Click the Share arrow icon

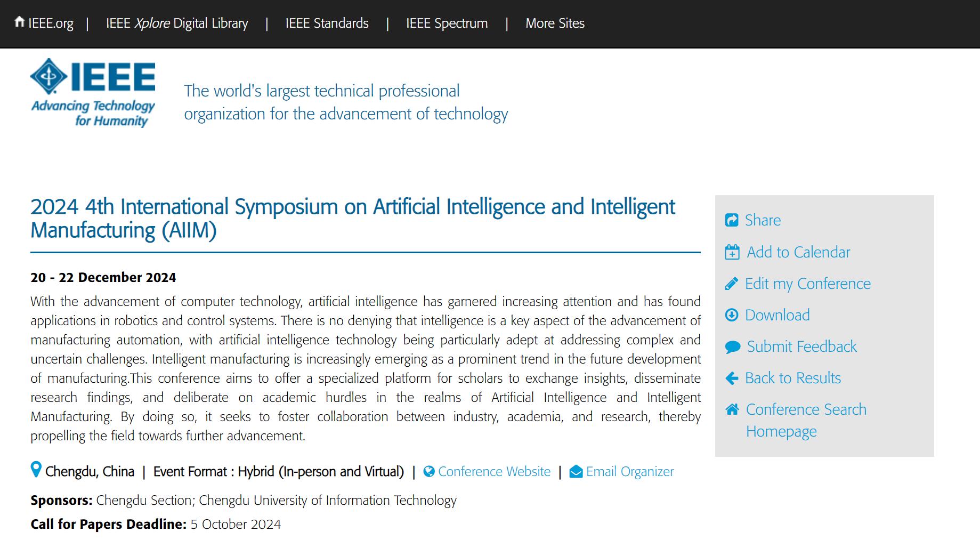coord(732,220)
